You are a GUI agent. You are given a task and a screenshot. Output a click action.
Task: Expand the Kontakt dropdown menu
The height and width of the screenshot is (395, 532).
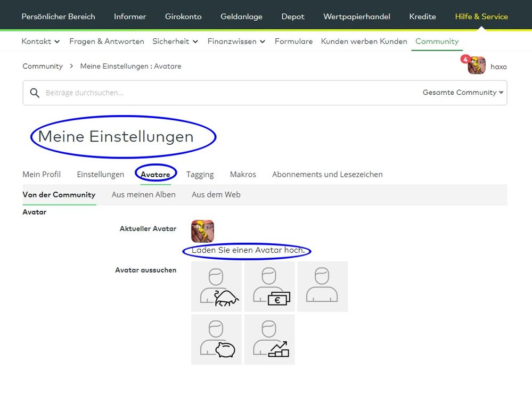pos(40,41)
